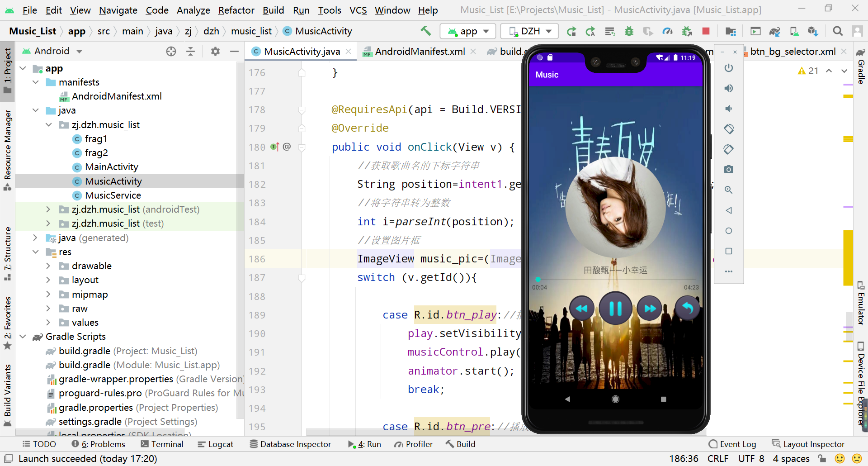Click the Debug app bug icon
Screen dimensions: 868x466
coord(629,31)
